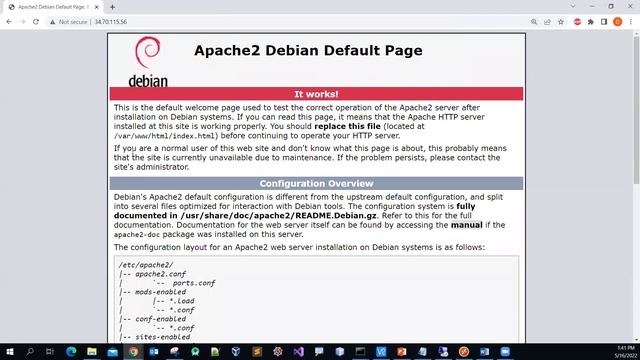Screen dimensions: 640x360
Task: Open Visual Studio from the taskbar
Action: (x=298, y=351)
